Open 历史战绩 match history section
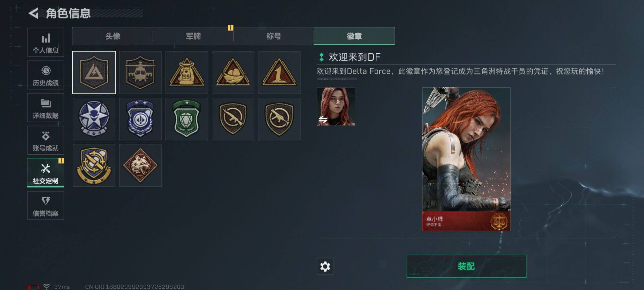The image size is (644, 290). (x=46, y=75)
